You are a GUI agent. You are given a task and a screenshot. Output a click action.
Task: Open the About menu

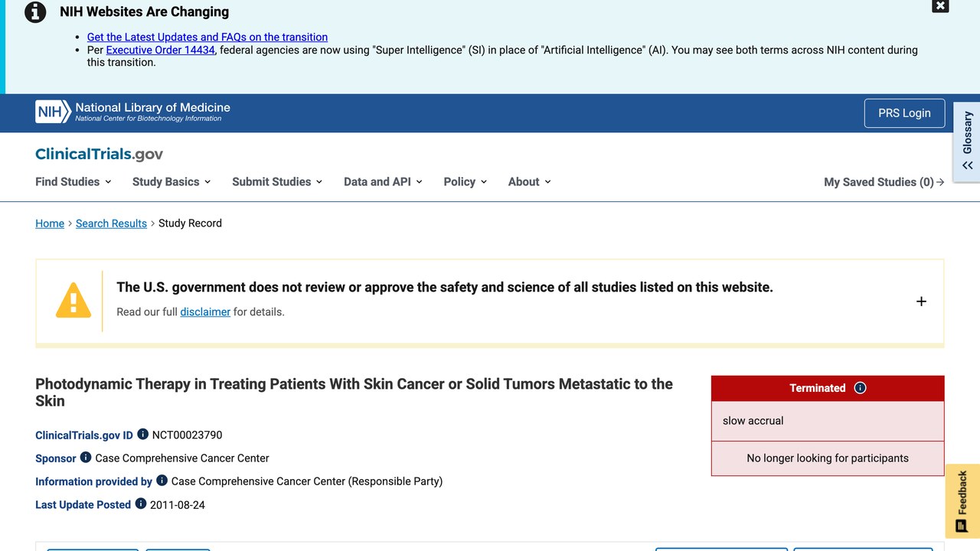click(530, 181)
